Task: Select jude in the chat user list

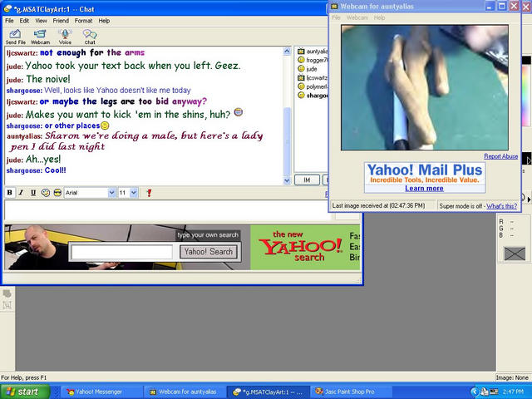Action: point(308,69)
